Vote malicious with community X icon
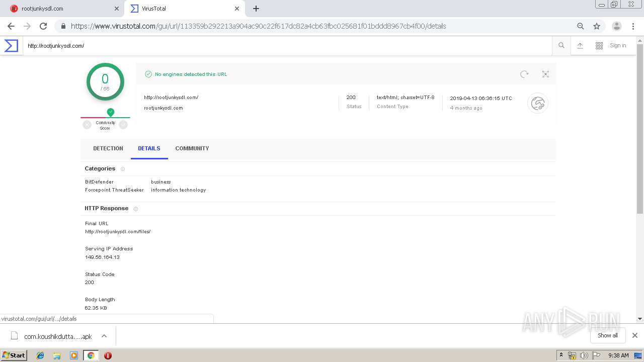 point(87,125)
